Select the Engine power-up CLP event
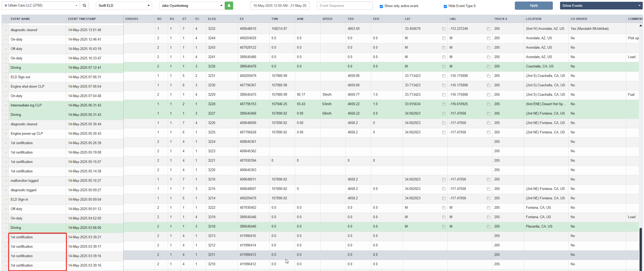The height and width of the screenshot is (271, 644). click(27, 134)
